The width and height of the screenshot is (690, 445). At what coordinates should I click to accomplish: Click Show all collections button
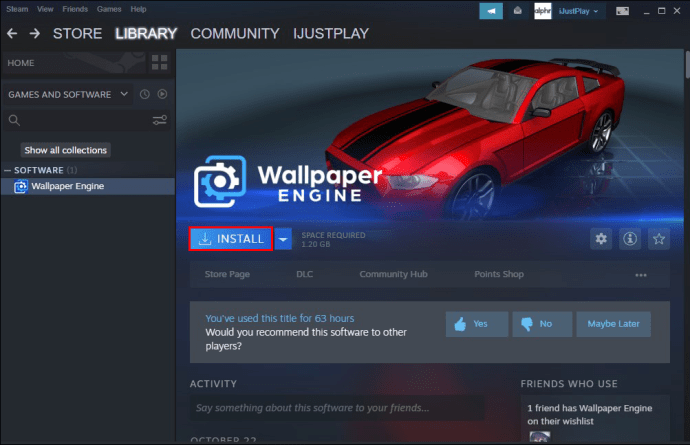coord(66,150)
